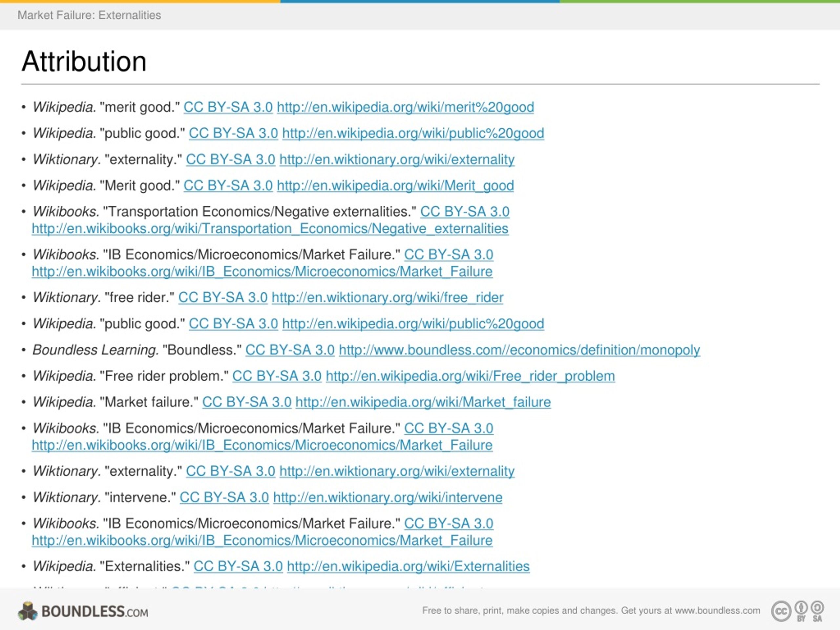Image resolution: width=840 pixels, height=630 pixels.
Task: Click the "Market Failure: Externalities" header text
Action: tap(89, 15)
